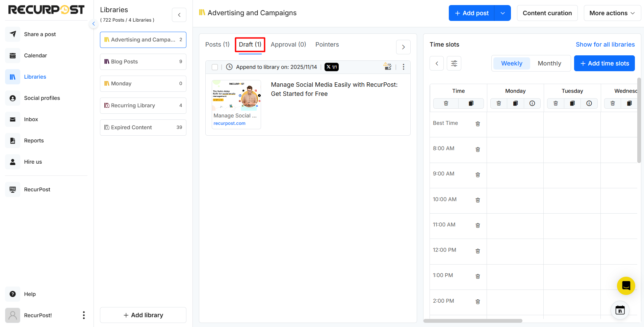Click the time slots horizontal scrollbar

click(473, 321)
